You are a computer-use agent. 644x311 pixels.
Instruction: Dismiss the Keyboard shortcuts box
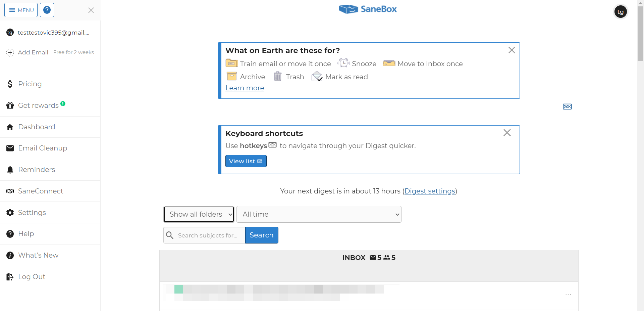pyautogui.click(x=507, y=133)
